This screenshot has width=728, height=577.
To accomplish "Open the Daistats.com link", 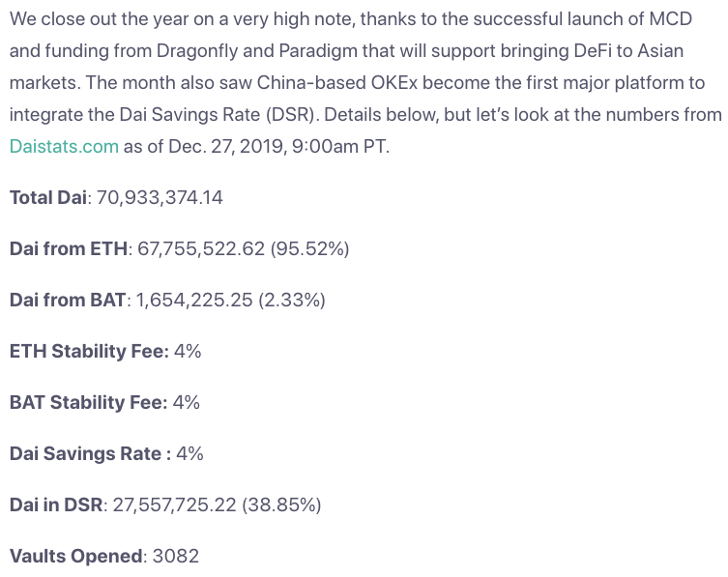I will click(x=64, y=146).
